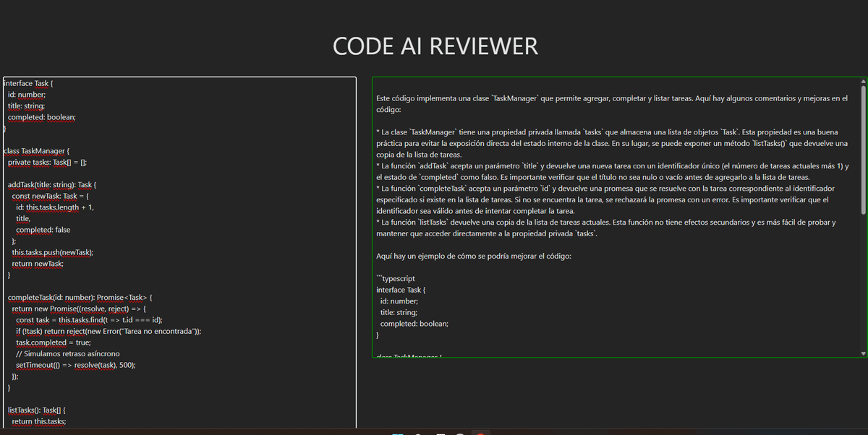Select the highlighted red taskbar app icon
868x435 pixels.
[480, 433]
